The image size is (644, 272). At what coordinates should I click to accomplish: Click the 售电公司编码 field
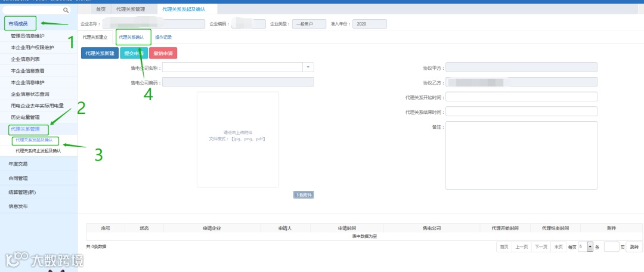click(238, 82)
